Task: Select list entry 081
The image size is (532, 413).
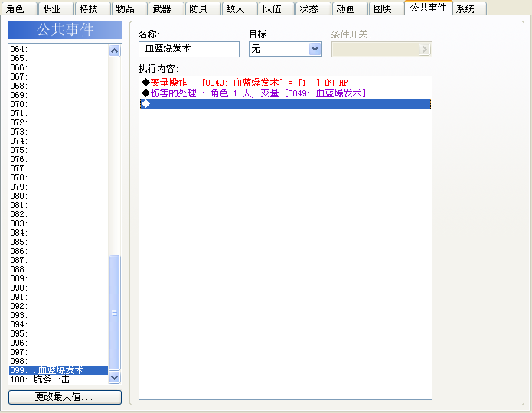Action: click(58, 205)
